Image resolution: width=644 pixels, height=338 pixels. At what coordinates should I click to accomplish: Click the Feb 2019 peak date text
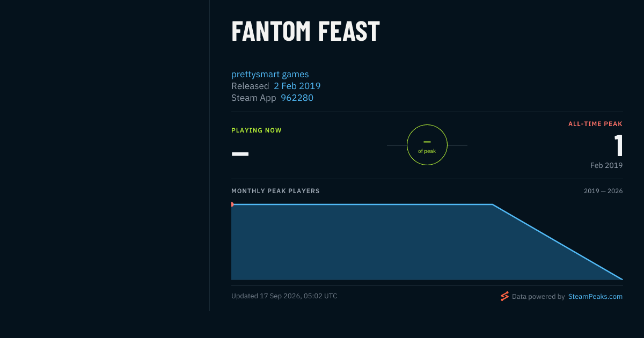pyautogui.click(x=606, y=165)
